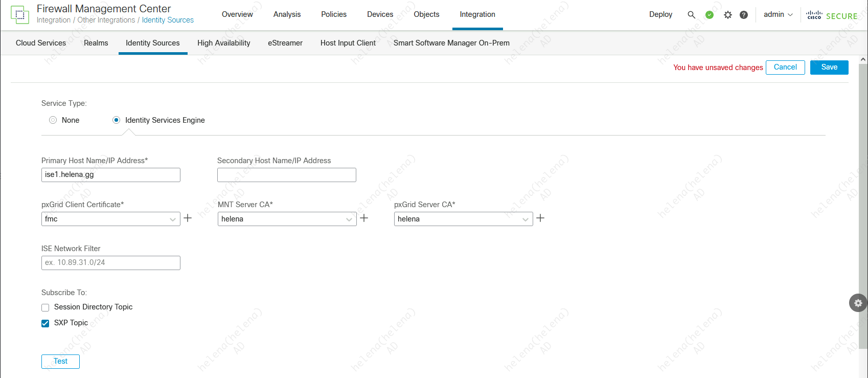Image resolution: width=868 pixels, height=378 pixels.
Task: Open the Policies menu
Action: click(x=334, y=14)
